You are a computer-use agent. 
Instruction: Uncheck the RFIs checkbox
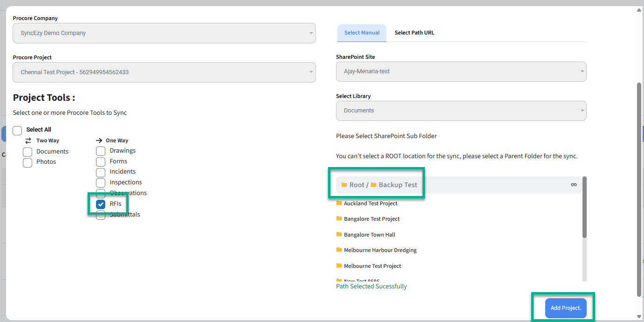pos(101,204)
